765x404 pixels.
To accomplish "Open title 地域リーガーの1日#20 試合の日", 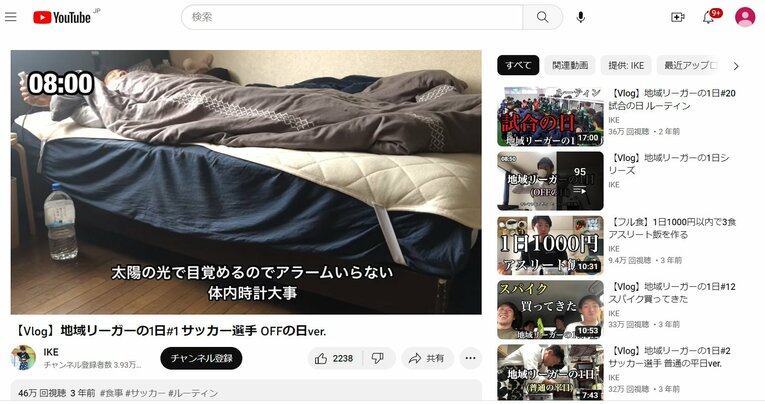I will click(673, 100).
